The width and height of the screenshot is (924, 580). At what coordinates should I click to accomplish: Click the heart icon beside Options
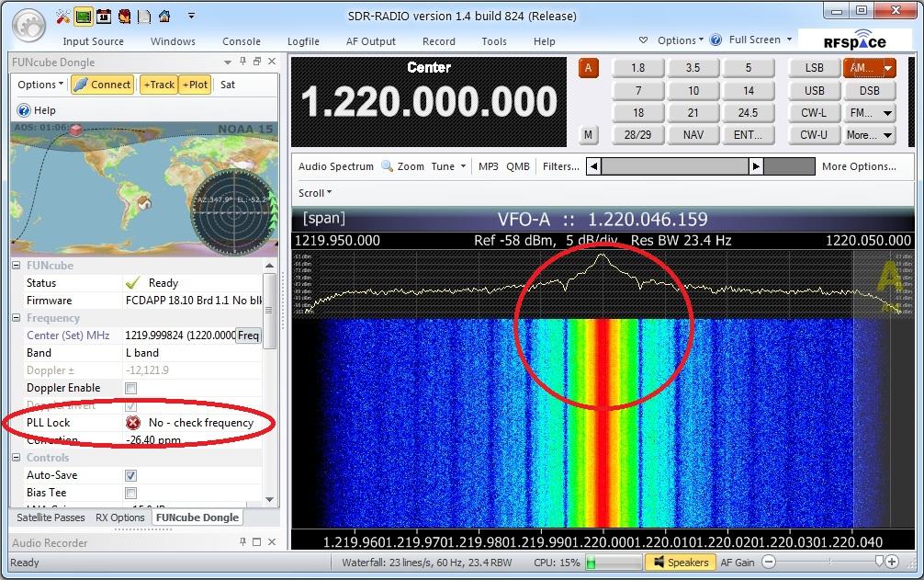pyautogui.click(x=644, y=40)
